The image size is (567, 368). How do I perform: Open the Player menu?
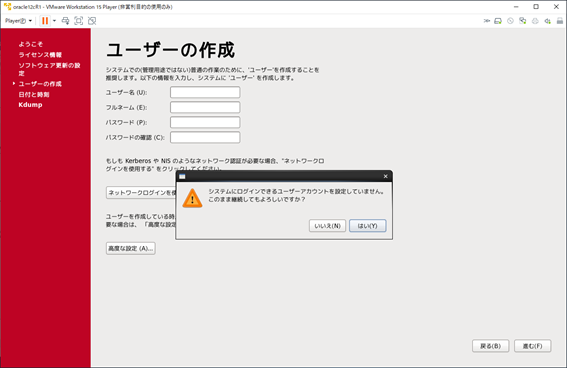[18, 21]
